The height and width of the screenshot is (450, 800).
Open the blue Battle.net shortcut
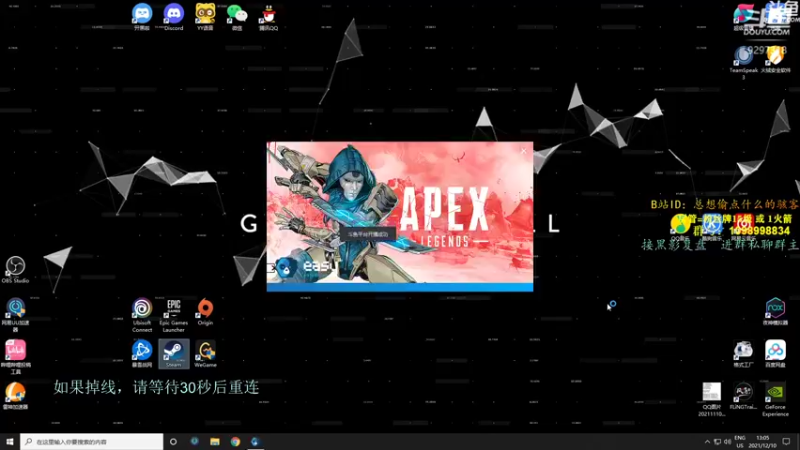coord(142,354)
